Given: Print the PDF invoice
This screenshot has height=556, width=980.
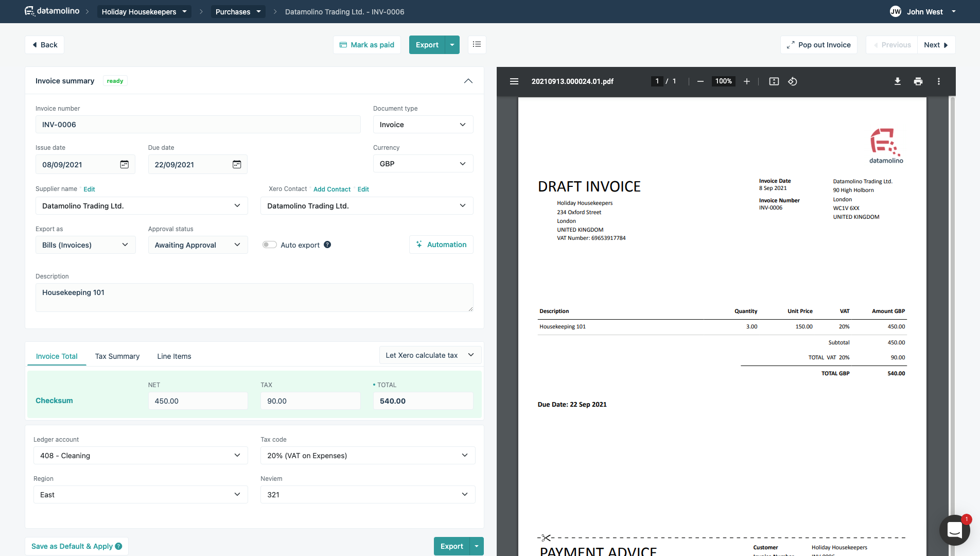Looking at the screenshot, I should pyautogui.click(x=918, y=81).
